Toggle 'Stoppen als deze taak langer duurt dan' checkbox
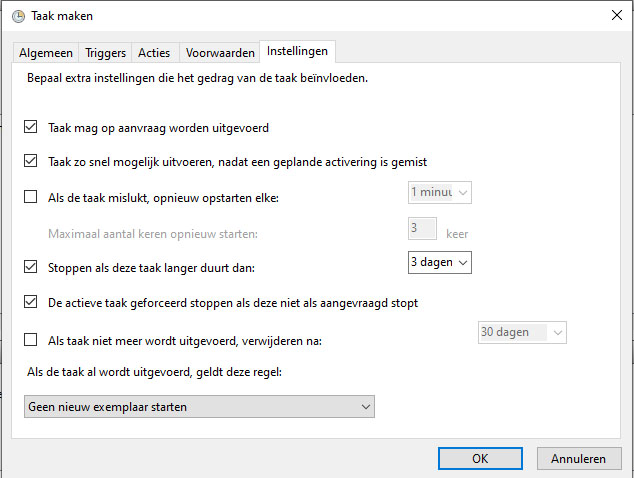 [x=31, y=267]
